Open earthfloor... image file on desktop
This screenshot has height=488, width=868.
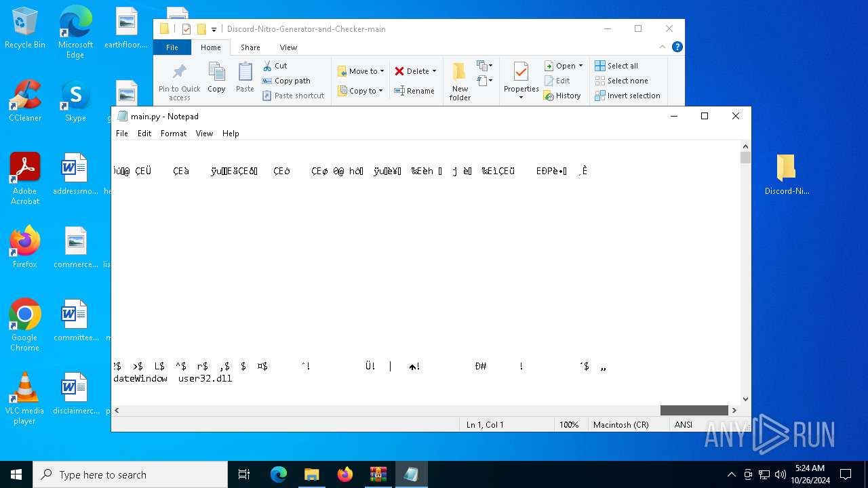pyautogui.click(x=126, y=28)
